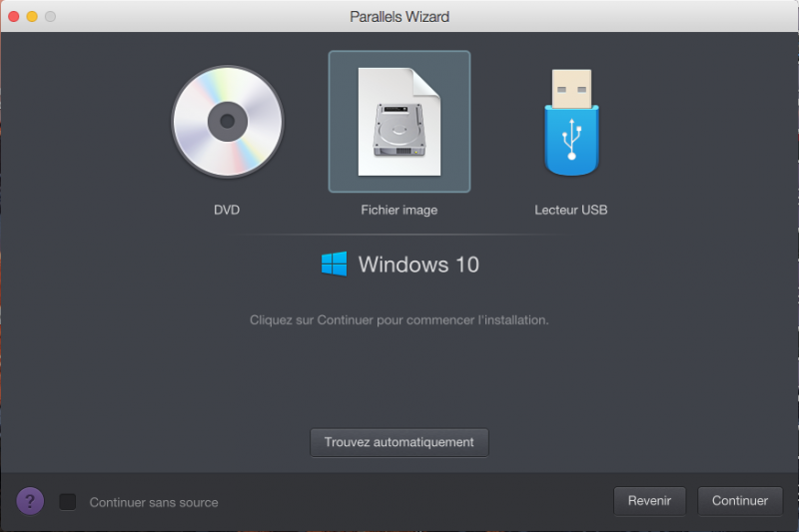
Task: Choose the Fichier image disk file icon
Action: [399, 122]
